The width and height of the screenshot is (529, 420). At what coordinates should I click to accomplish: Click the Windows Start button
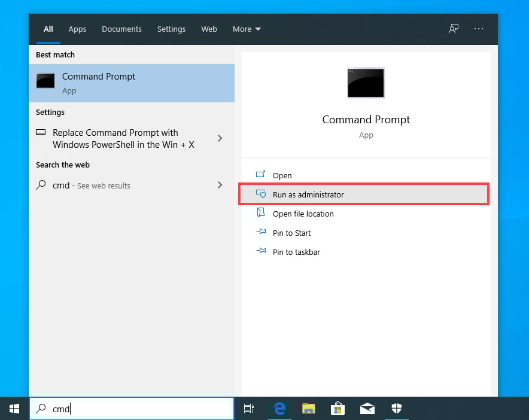point(14,409)
